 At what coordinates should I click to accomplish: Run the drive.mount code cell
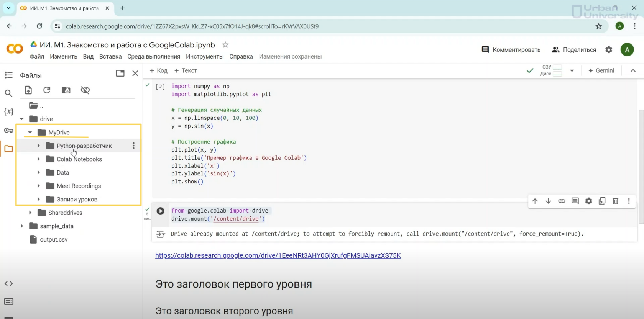pyautogui.click(x=160, y=211)
